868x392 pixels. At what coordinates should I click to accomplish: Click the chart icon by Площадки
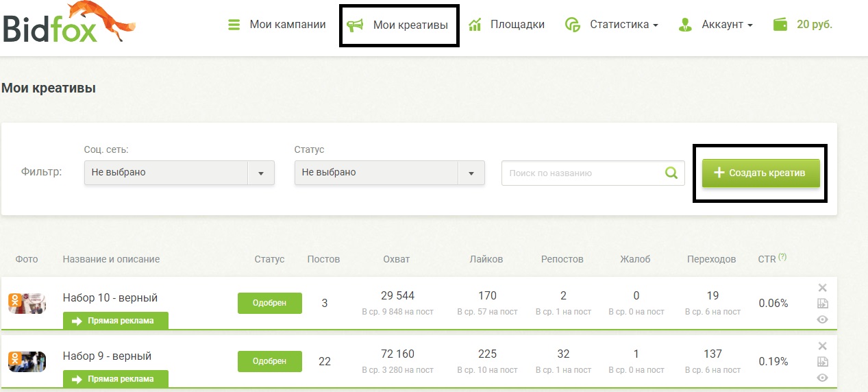475,25
